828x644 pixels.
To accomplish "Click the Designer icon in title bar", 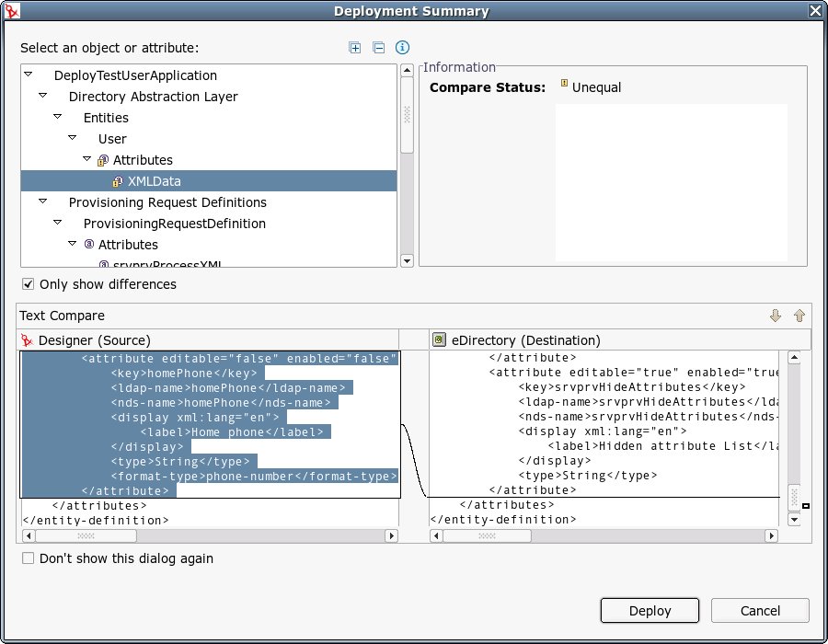I will click(x=12, y=10).
